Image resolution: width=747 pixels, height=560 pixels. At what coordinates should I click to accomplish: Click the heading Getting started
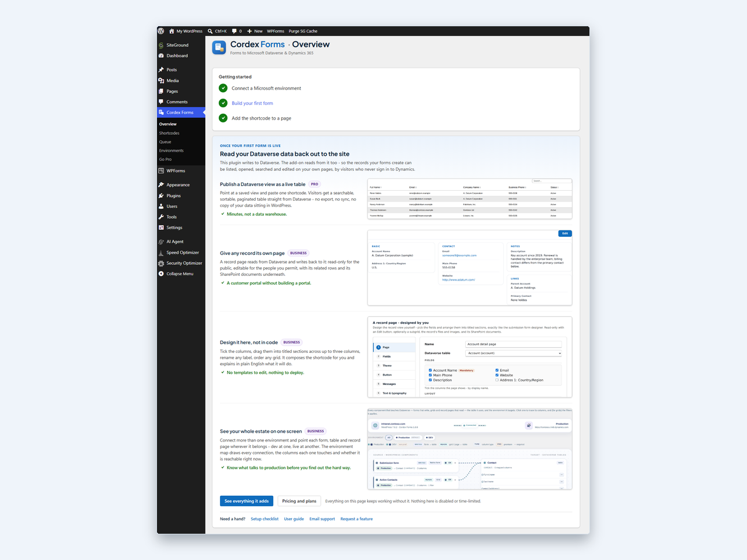pos(235,77)
